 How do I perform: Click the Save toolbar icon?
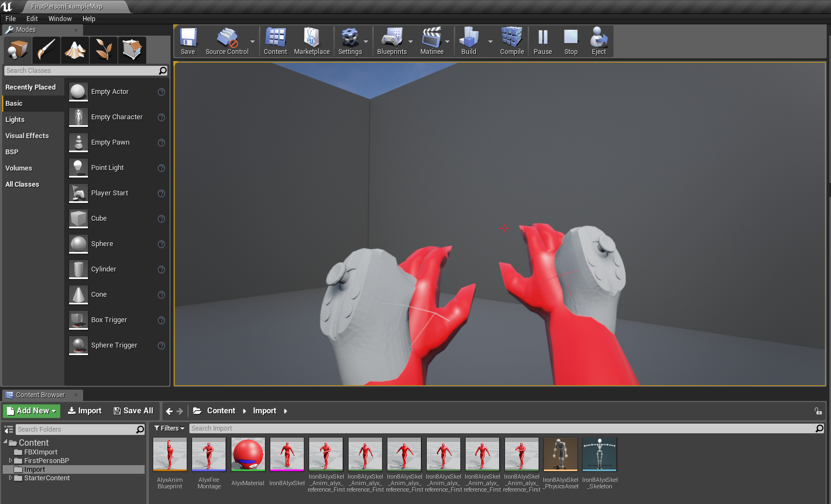[x=188, y=42]
